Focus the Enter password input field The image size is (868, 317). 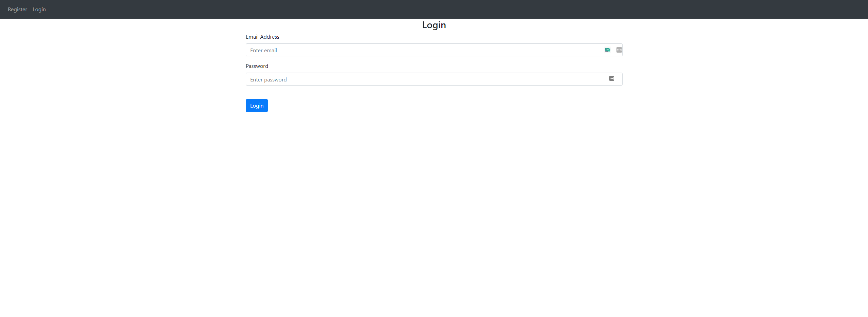pos(434,79)
